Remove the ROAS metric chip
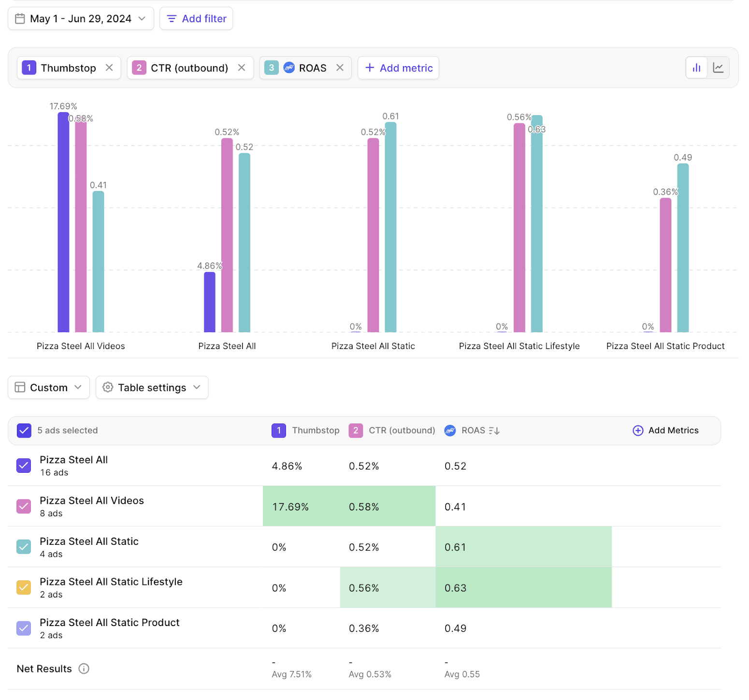749x700 pixels. [x=340, y=68]
